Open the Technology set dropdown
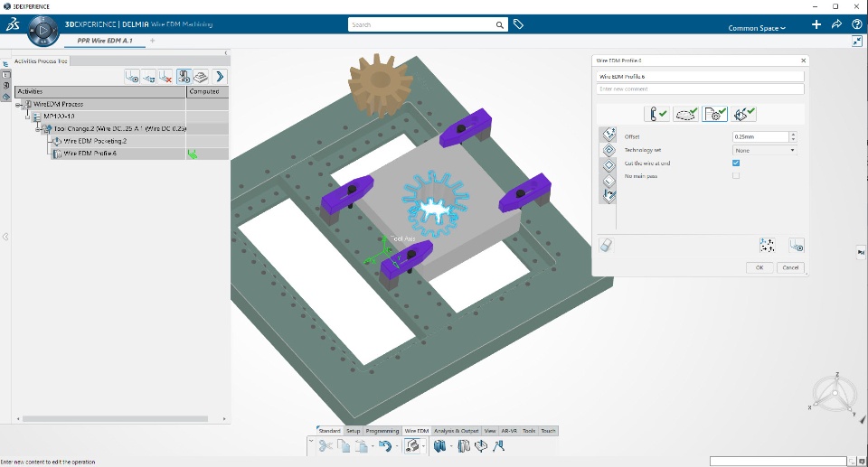 tap(765, 151)
